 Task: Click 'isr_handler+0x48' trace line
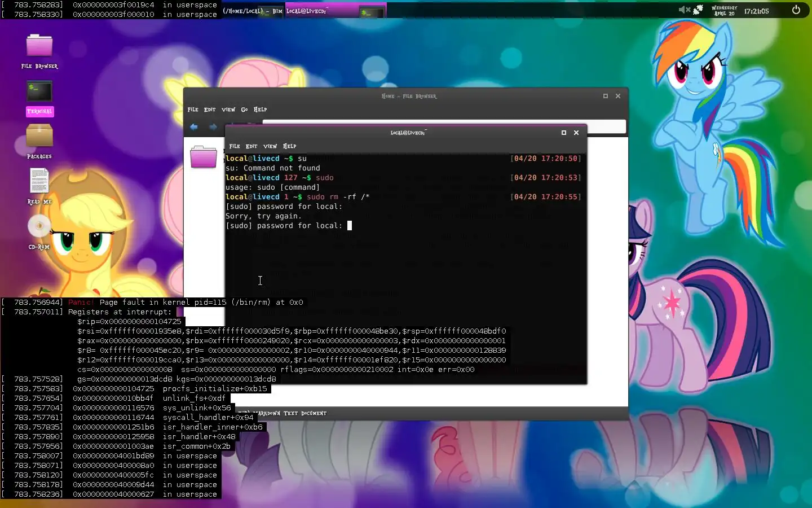click(199, 437)
